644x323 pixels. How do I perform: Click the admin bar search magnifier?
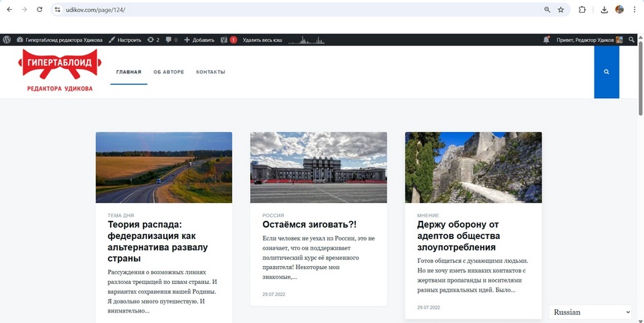click(x=632, y=40)
